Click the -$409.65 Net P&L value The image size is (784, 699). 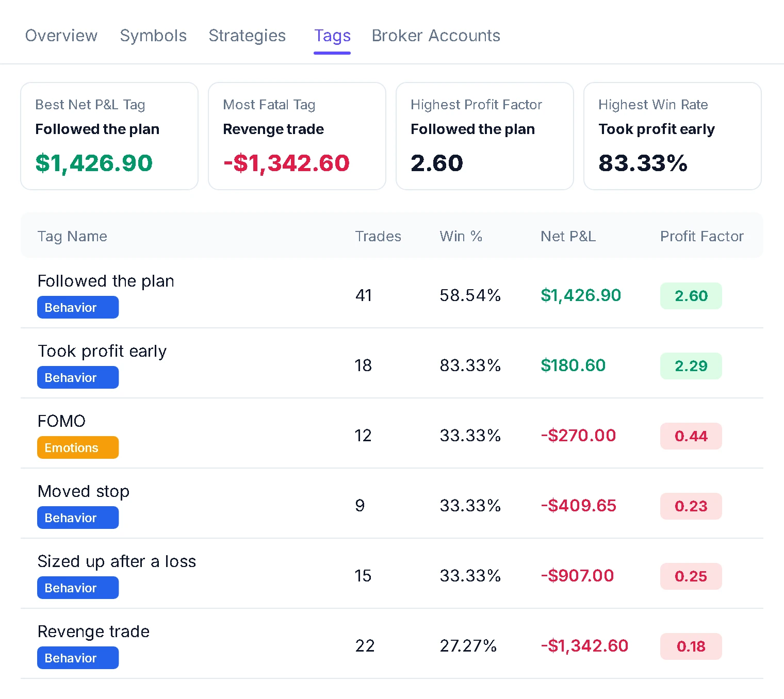[x=578, y=506]
